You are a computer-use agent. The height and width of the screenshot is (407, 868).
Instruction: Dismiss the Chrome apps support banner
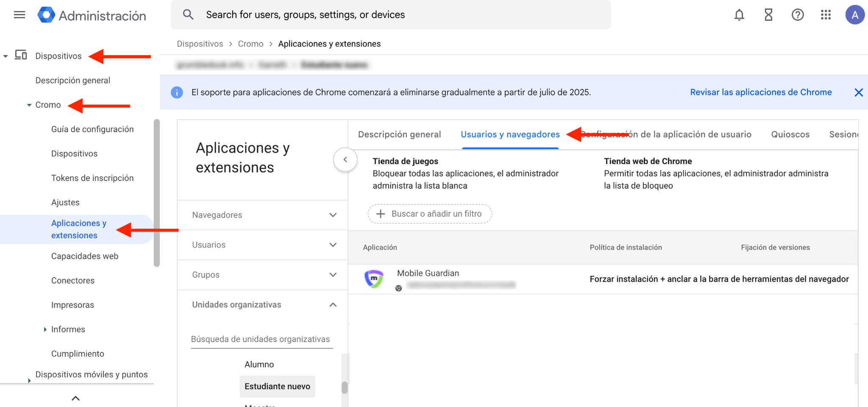(858, 92)
